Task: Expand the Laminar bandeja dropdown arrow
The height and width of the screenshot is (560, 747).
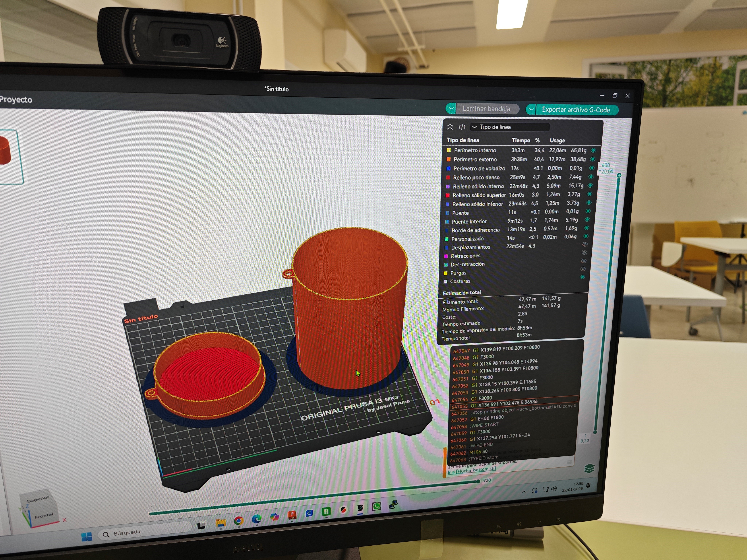Action: 451,108
